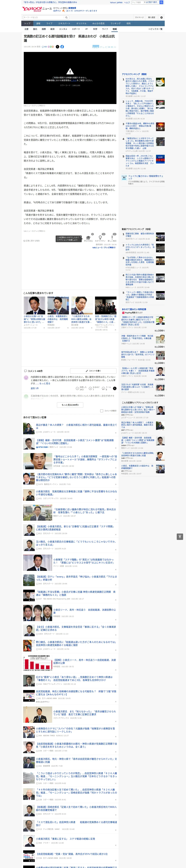This screenshot has width=186, height=868.
Task: Open the フェイクに騙されない quiz banner
Action: (x=143, y=180)
